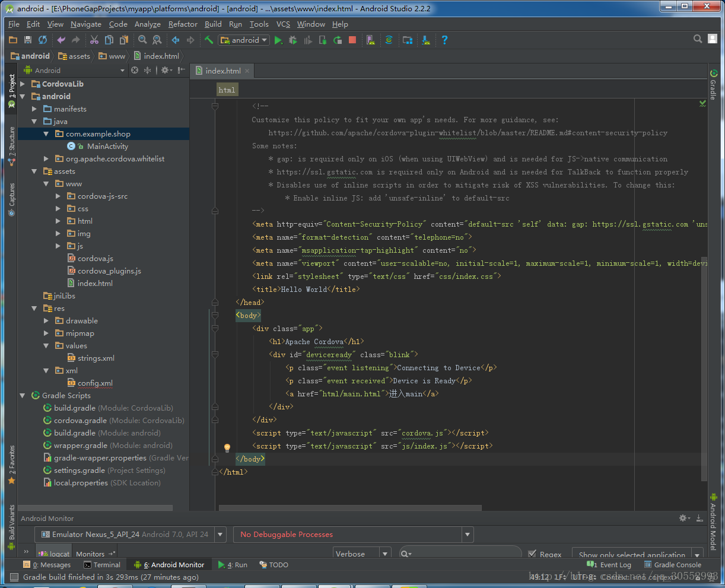Collapse the Gradle Scripts node
This screenshot has height=588, width=725.
tap(23, 395)
